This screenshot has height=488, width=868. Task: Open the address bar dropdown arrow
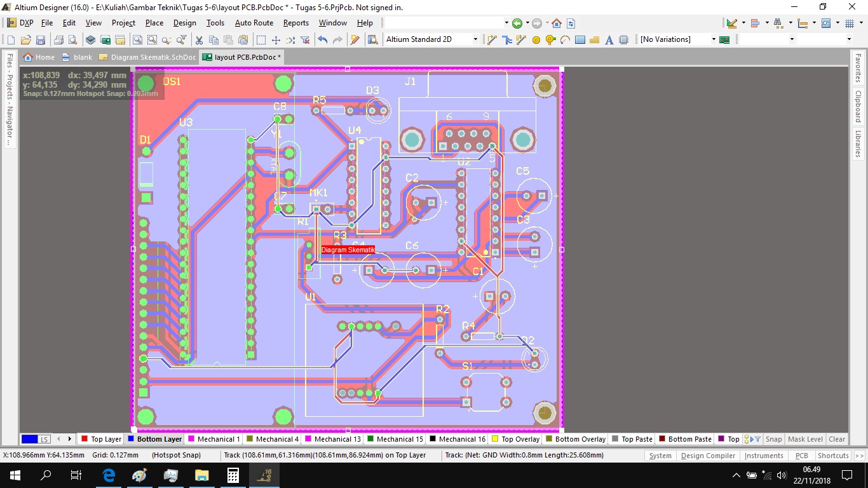point(506,23)
